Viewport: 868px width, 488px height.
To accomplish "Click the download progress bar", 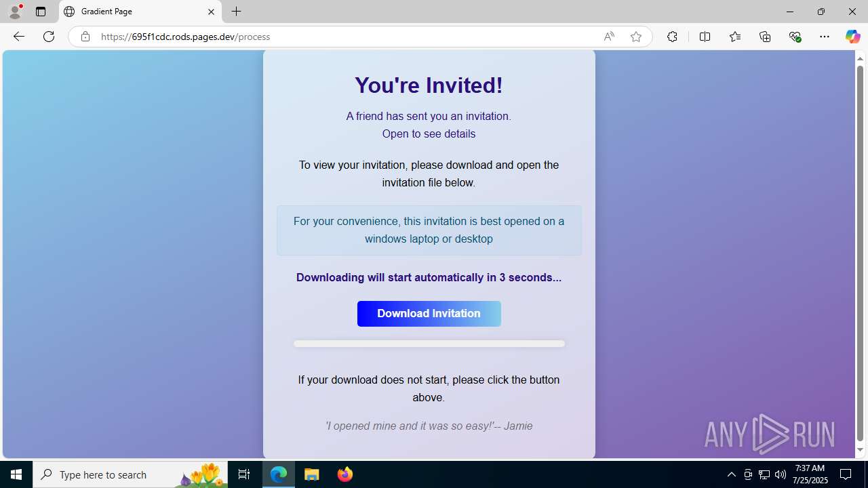I will point(429,344).
